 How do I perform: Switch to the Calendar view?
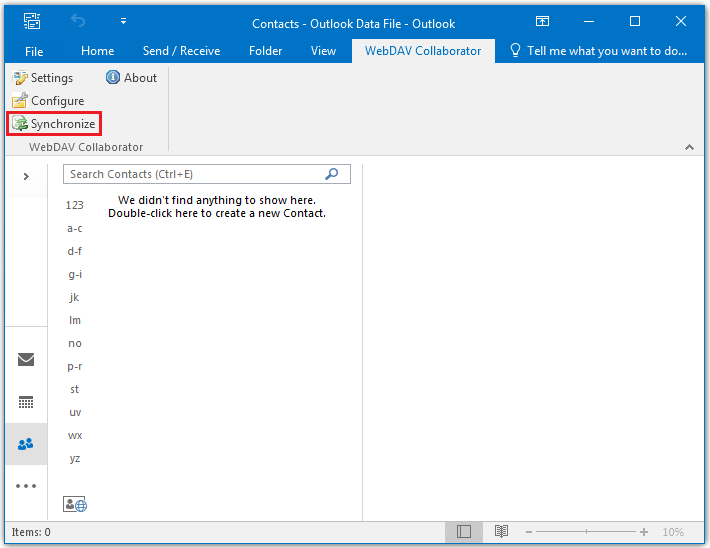pos(26,402)
